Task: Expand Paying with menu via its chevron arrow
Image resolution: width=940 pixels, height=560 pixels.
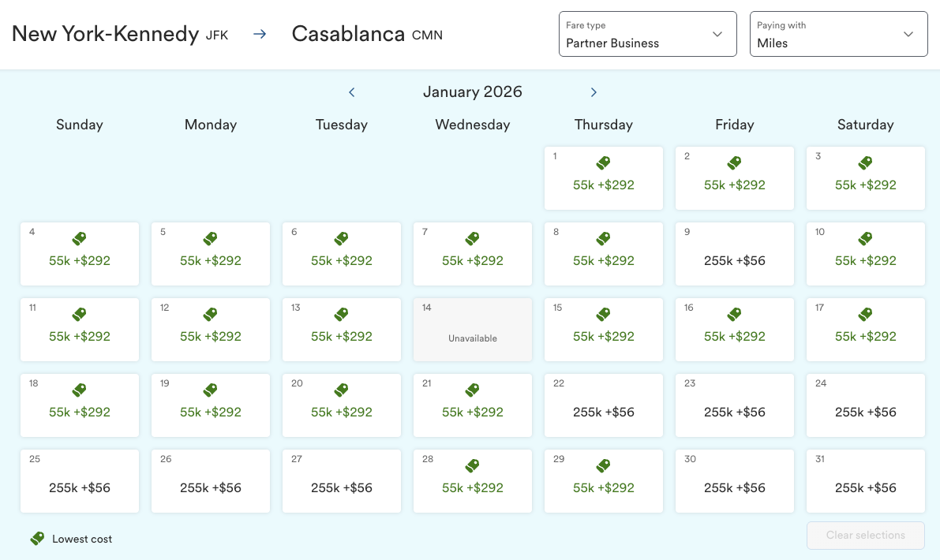Action: [908, 35]
